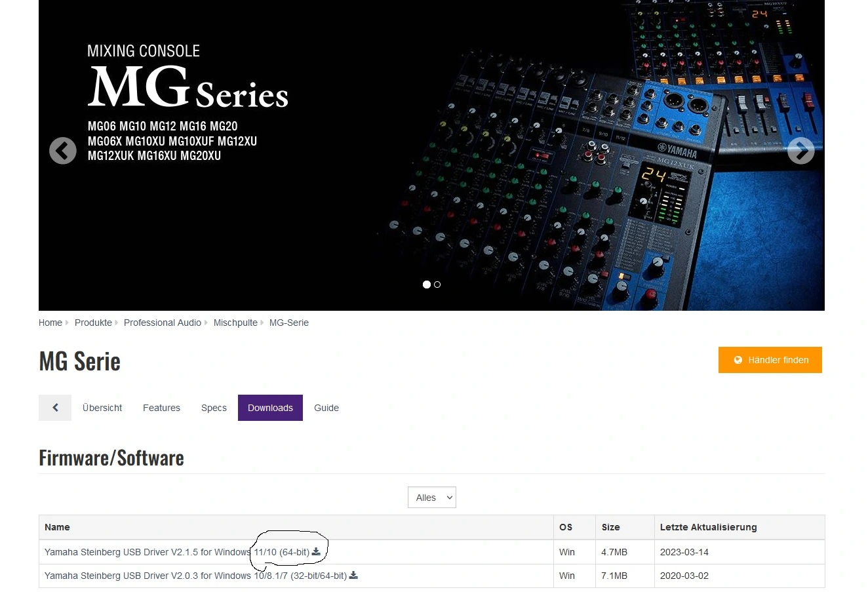Screen dimensions: 868x592
Task: Click the Mischpulte breadcrumb link
Action: click(x=235, y=323)
